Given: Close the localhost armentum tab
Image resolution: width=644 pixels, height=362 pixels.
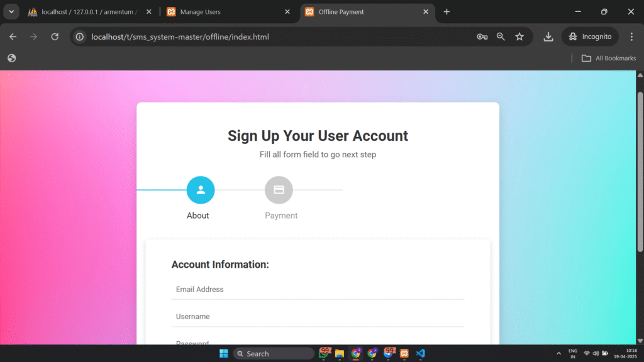Looking at the screenshot, I should coord(148,12).
